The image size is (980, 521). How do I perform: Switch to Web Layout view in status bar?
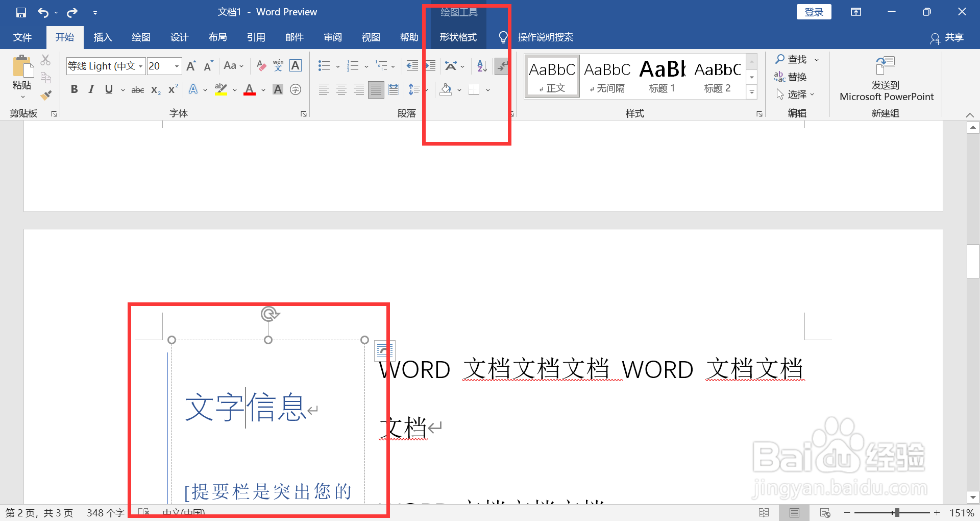(825, 513)
